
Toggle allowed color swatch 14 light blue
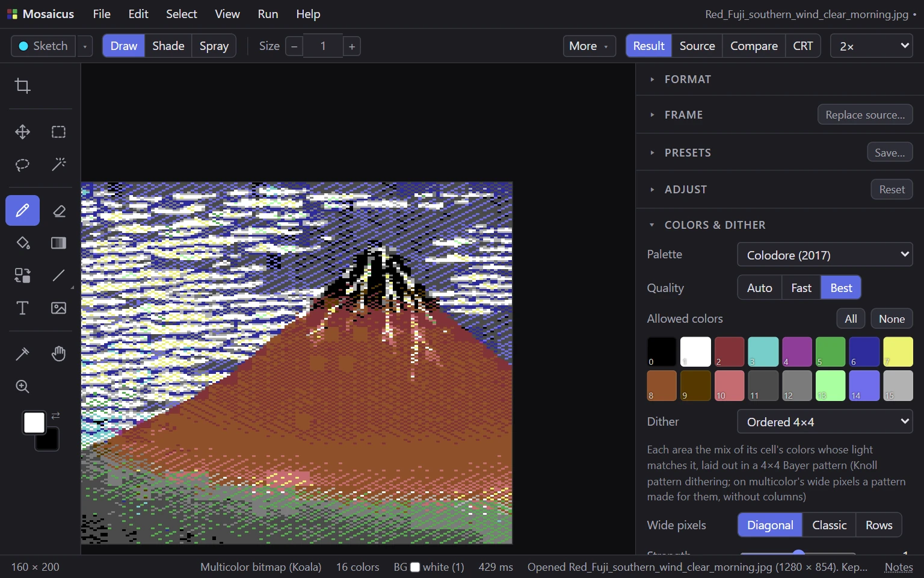click(864, 385)
